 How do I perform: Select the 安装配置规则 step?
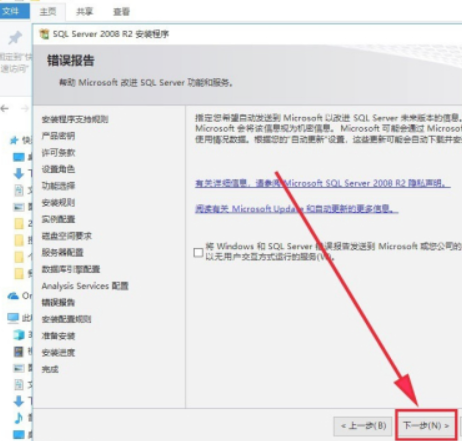[x=66, y=319]
